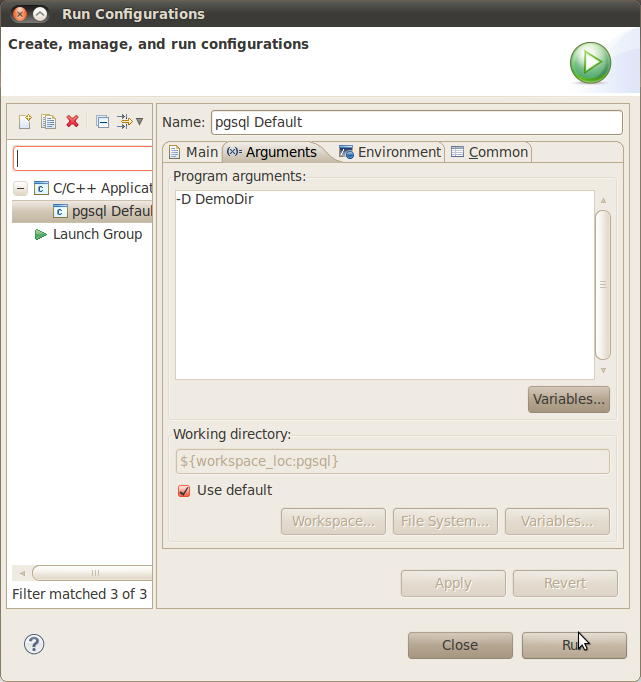Click the Variables button under Program arguments

point(568,399)
